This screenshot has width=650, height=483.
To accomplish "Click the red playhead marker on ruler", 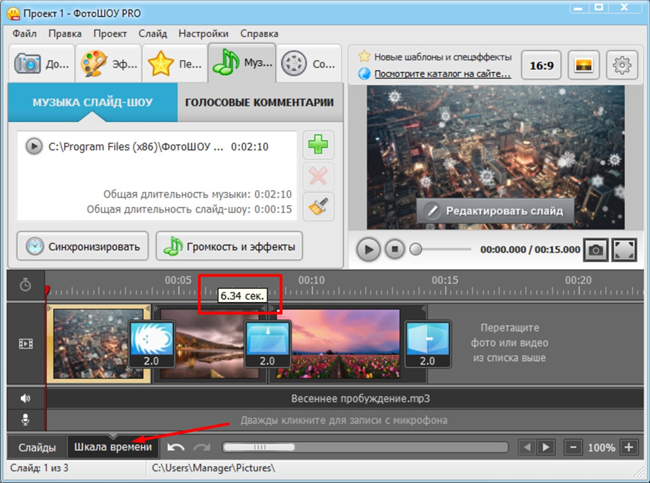I will [47, 289].
